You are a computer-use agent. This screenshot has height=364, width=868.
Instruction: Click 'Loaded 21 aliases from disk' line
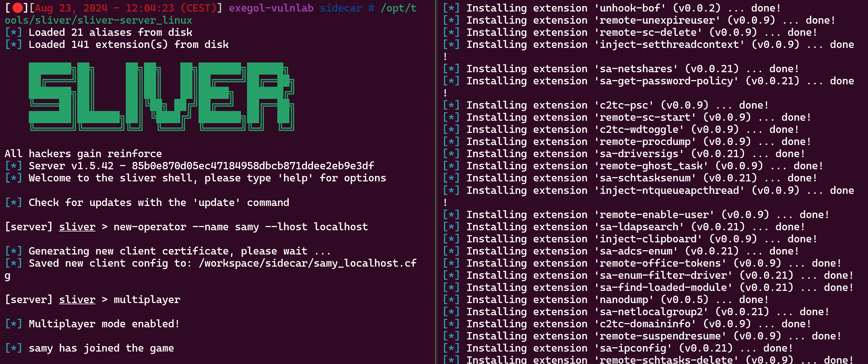click(x=98, y=32)
